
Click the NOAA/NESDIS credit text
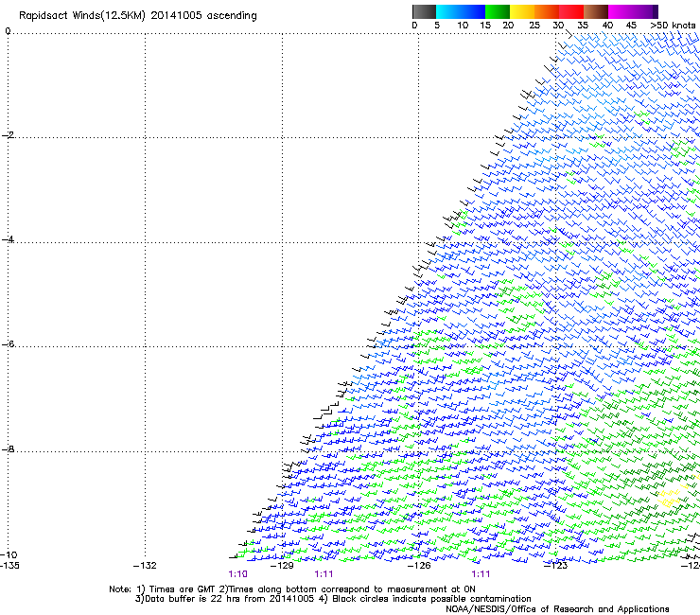click(557, 609)
